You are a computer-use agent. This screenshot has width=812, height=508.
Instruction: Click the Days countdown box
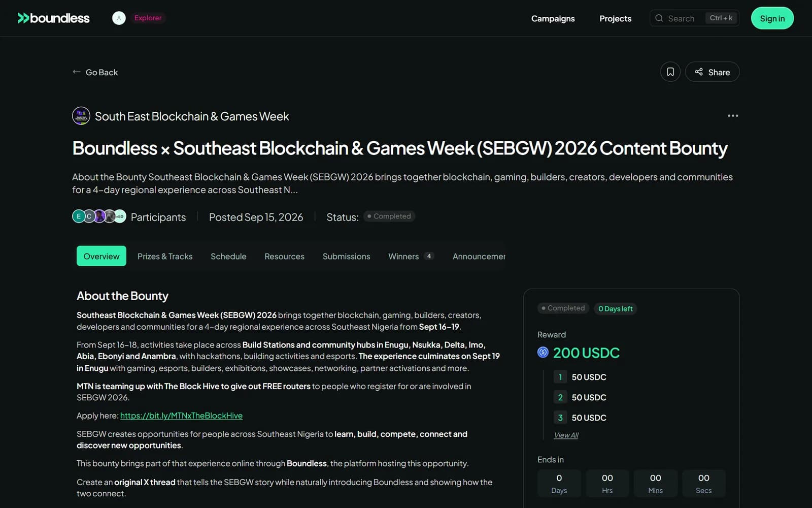coord(559,484)
